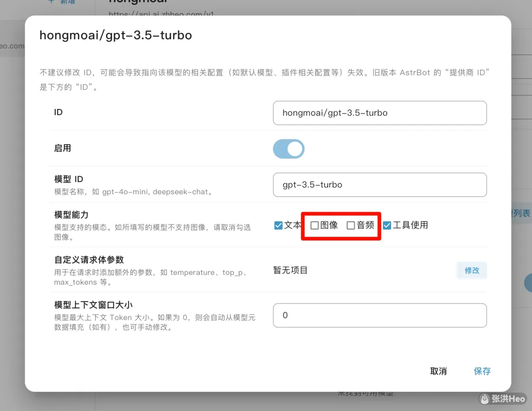Screen dimensions: 532x411
Task: Check the 图像 capability checkbox
Action: click(x=314, y=225)
